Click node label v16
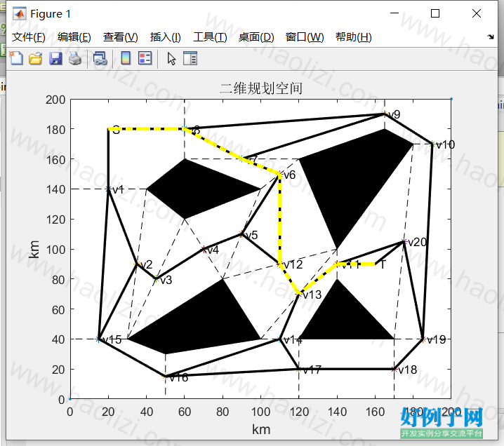Image resolution: width=504 pixels, height=446 pixels. click(x=179, y=377)
